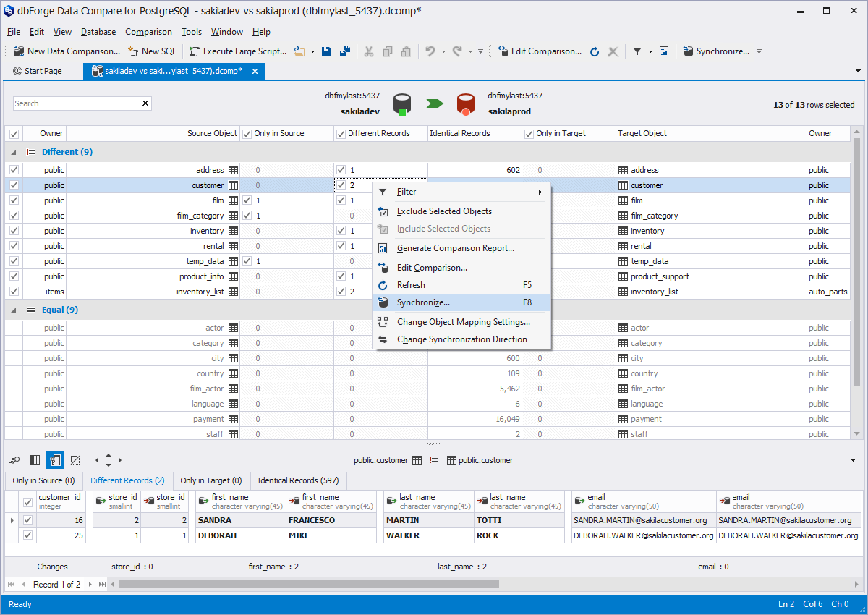Uncheck the address row checkbox
The height and width of the screenshot is (615, 868).
tap(14, 170)
